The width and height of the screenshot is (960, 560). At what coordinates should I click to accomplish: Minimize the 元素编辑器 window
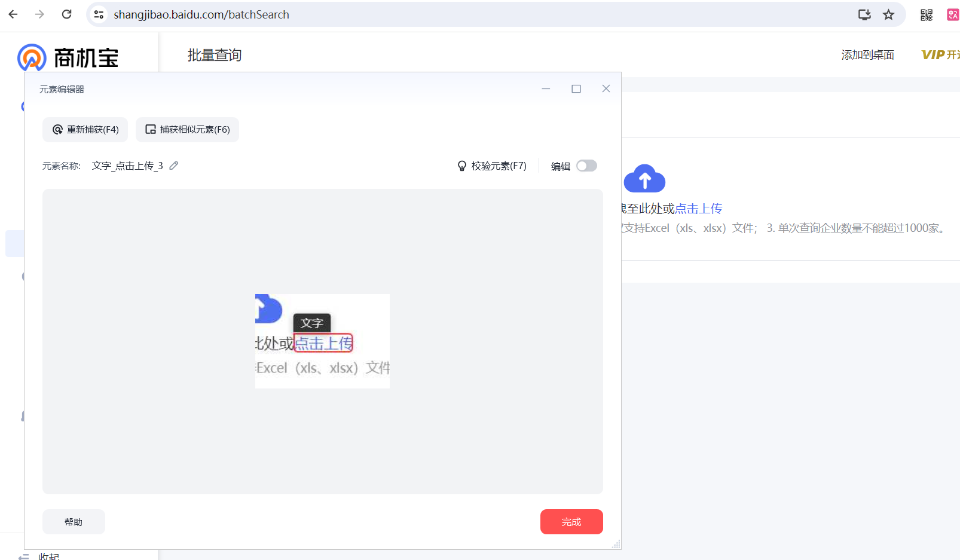pyautogui.click(x=546, y=88)
